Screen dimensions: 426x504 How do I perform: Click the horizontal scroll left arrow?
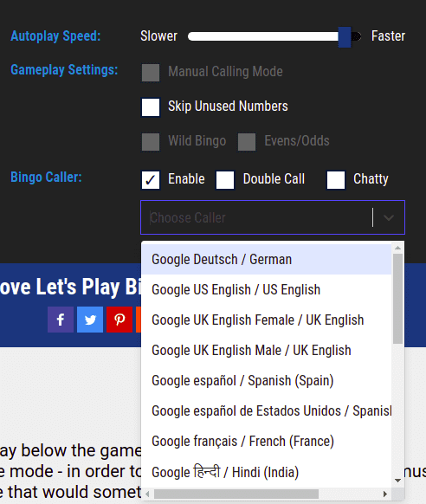pyautogui.click(x=147, y=494)
